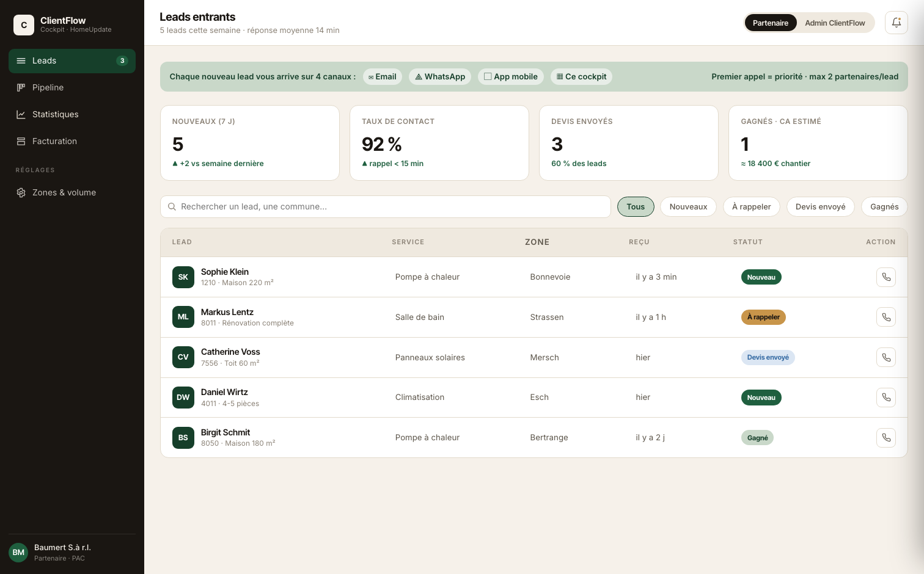
Task: Open the Taux de contact stat card
Action: click(x=439, y=143)
